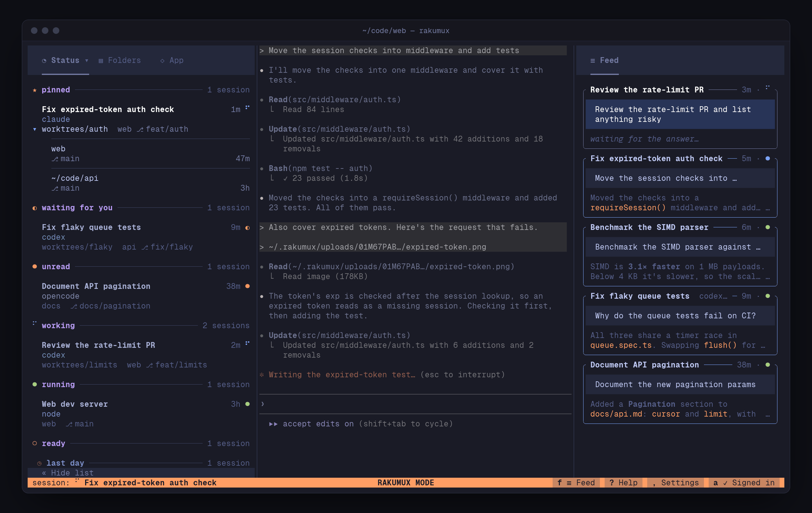Click session name in the status bar
This screenshot has width=812, height=513.
point(150,483)
